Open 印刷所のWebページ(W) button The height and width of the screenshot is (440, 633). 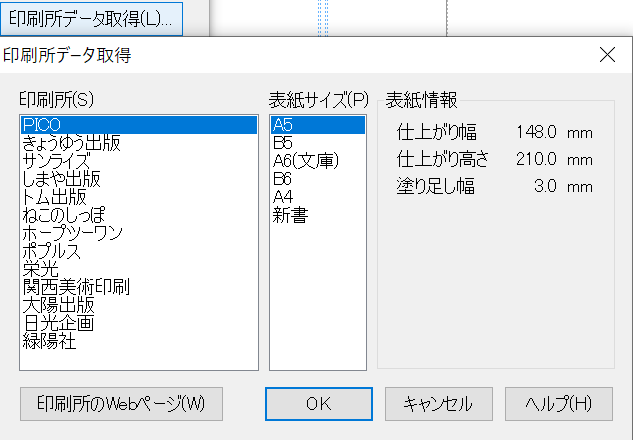pyautogui.click(x=121, y=404)
